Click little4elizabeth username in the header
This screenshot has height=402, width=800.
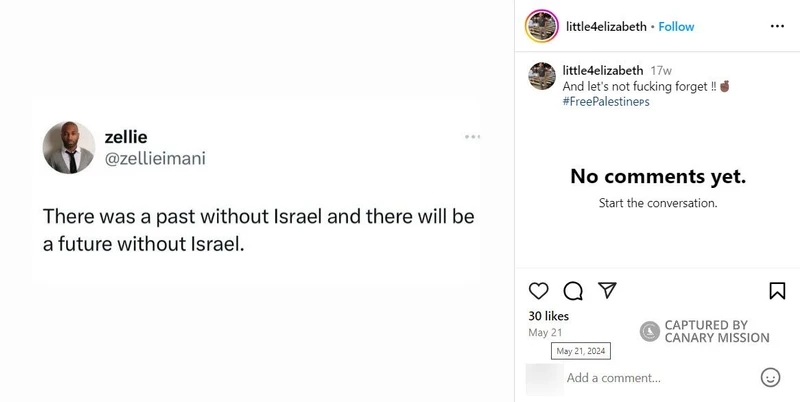tap(606, 26)
